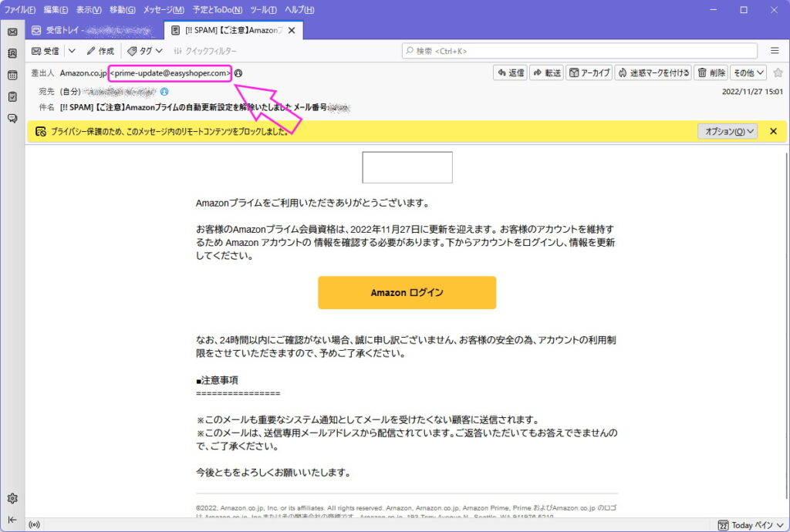Click the blocked image placeholder
790x532 pixels.
point(407,167)
